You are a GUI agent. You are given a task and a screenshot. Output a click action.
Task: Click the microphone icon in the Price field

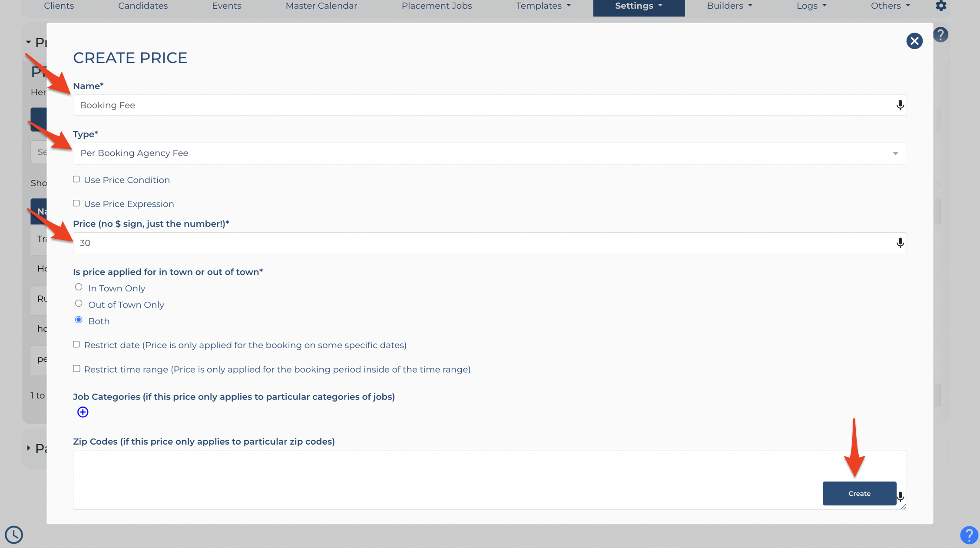point(900,243)
